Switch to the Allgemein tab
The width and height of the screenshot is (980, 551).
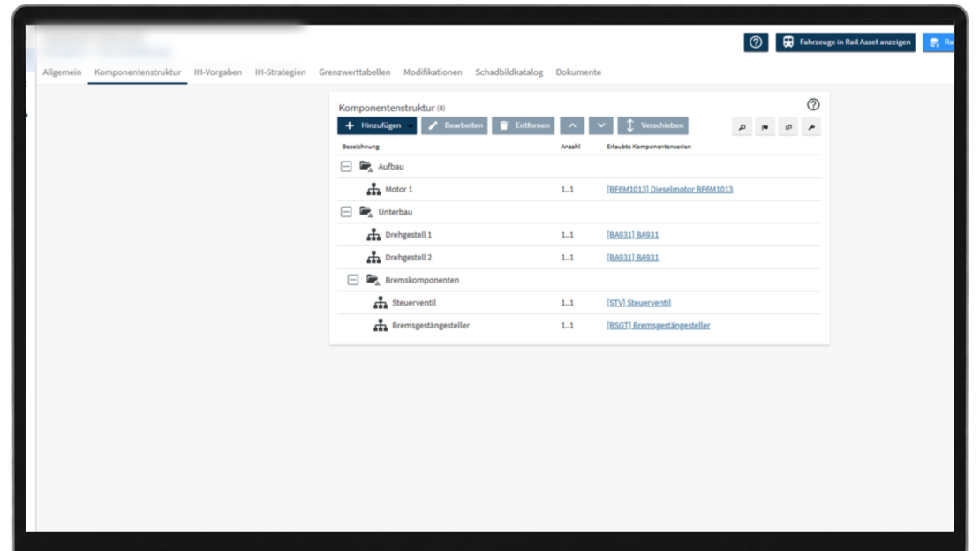pyautogui.click(x=62, y=72)
